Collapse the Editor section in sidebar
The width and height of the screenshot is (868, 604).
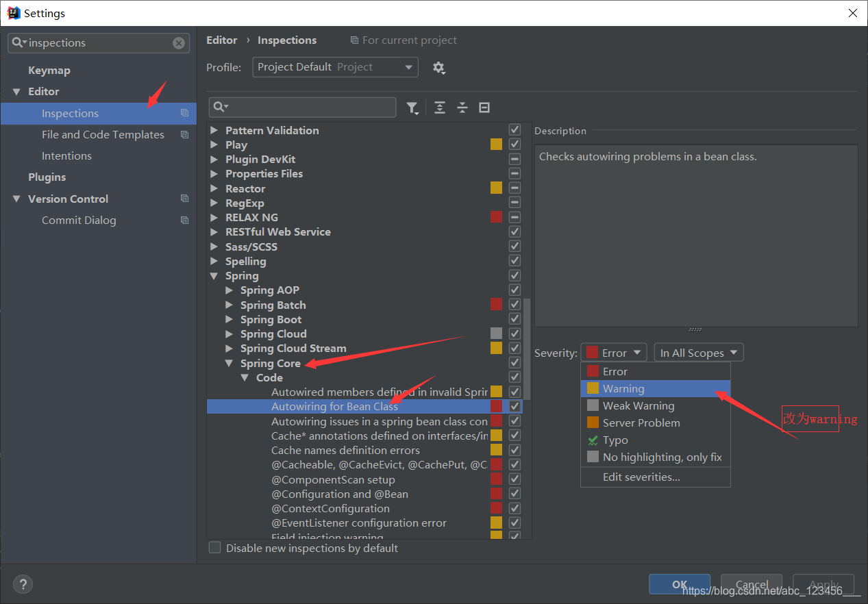coord(16,92)
